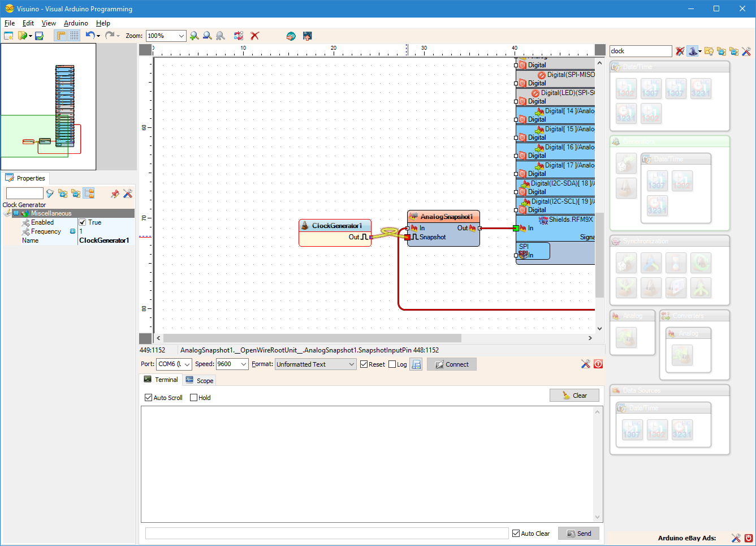This screenshot has height=546, width=756.
Task: Click the serial panel tools settings icon
Action: [586, 364]
